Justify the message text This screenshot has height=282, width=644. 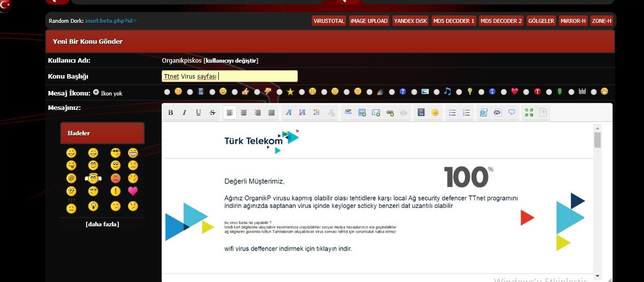click(272, 113)
